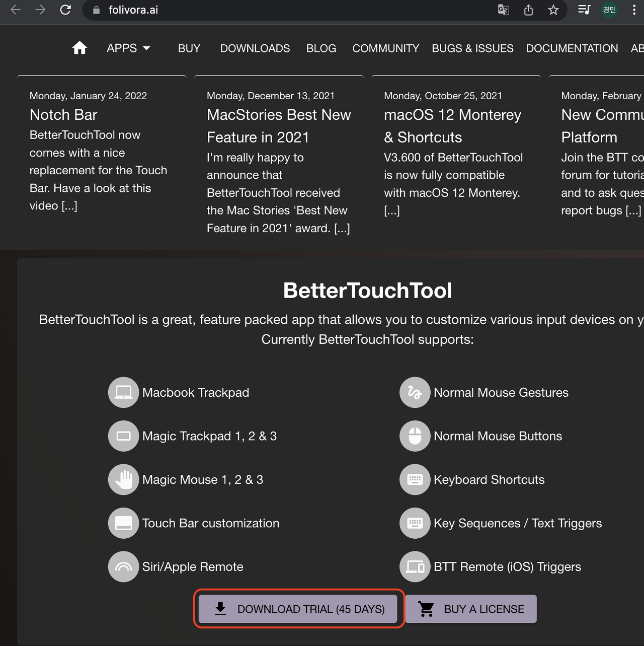This screenshot has height=646, width=644.
Task: Open the DOWNLOADS page
Action: pyautogui.click(x=255, y=48)
